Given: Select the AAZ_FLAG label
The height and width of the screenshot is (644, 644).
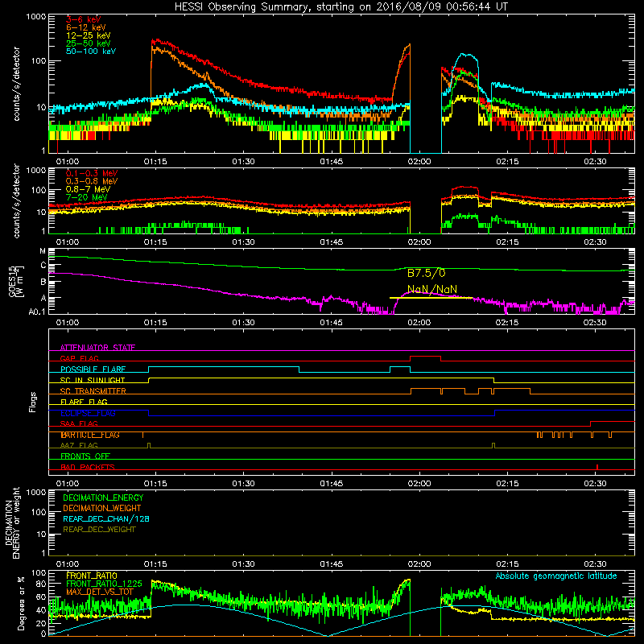Looking at the screenshot, I should 79,445.
